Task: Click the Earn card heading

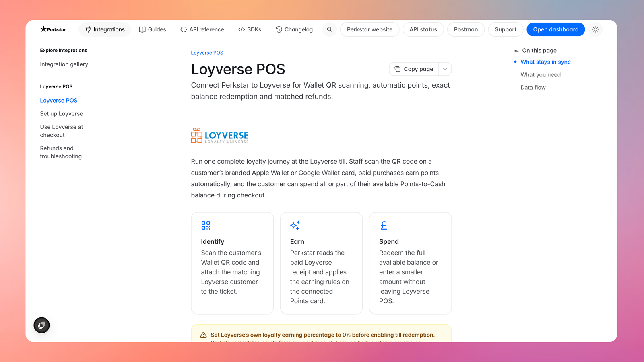Action: [x=297, y=242]
